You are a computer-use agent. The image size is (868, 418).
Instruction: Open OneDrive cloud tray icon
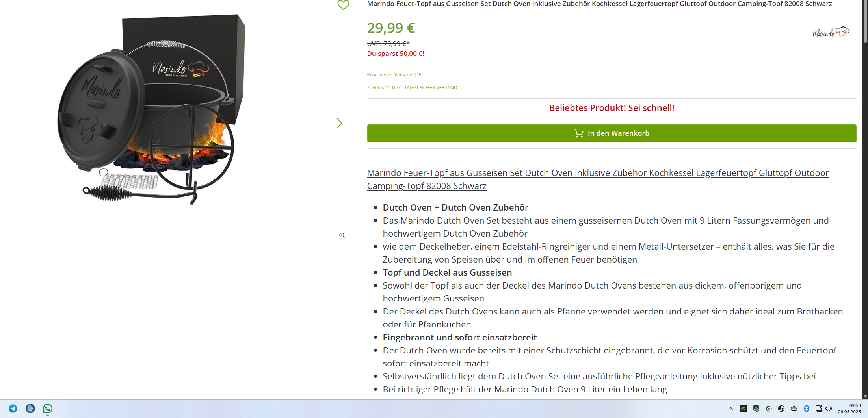tap(794, 409)
